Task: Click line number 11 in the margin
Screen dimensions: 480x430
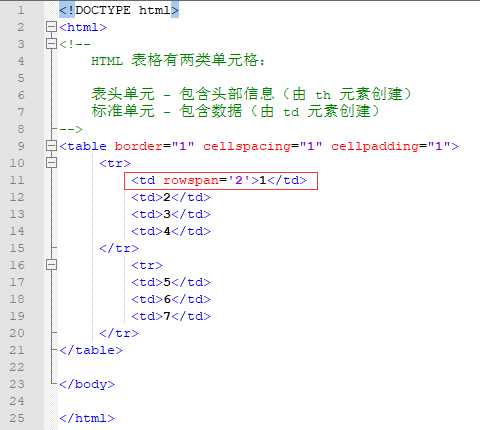Action: [x=17, y=180]
